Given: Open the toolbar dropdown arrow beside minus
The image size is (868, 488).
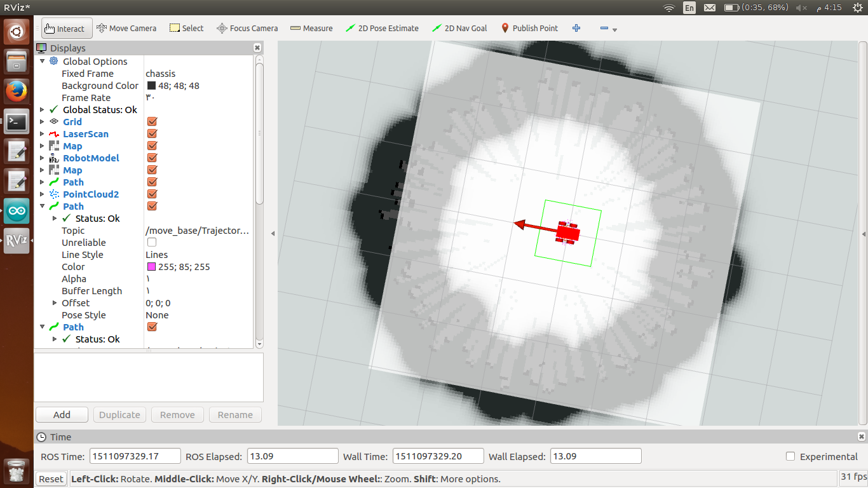Looking at the screenshot, I should click(614, 29).
